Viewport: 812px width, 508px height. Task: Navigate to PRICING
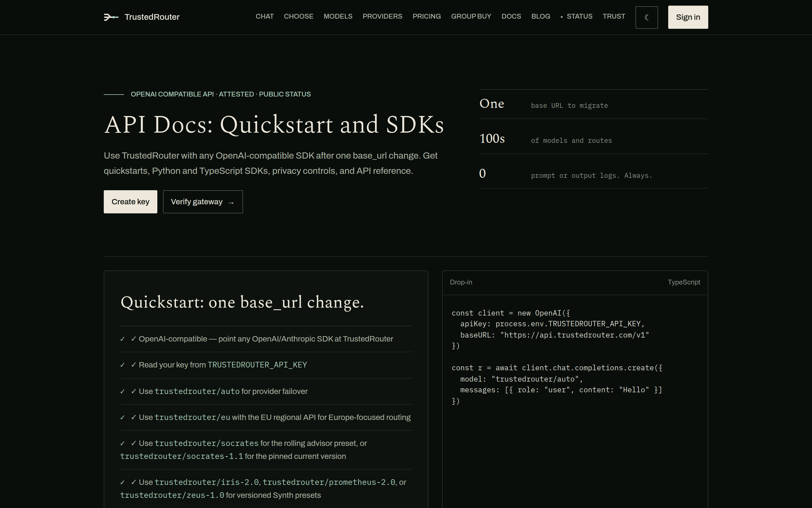427,16
